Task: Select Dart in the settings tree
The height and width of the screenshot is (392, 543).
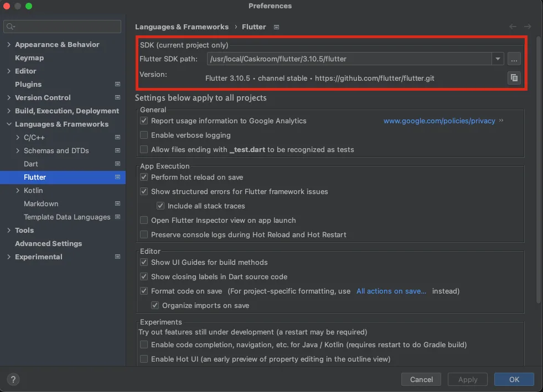Action: pyautogui.click(x=31, y=164)
